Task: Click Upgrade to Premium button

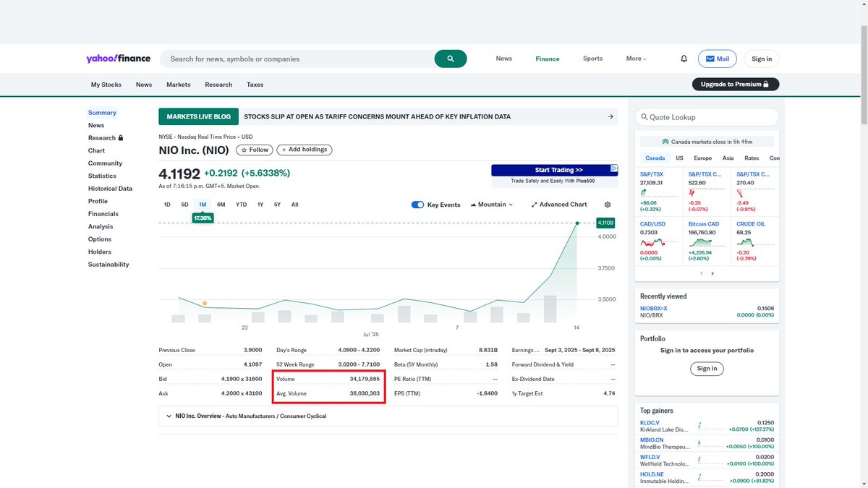Action: click(x=736, y=85)
